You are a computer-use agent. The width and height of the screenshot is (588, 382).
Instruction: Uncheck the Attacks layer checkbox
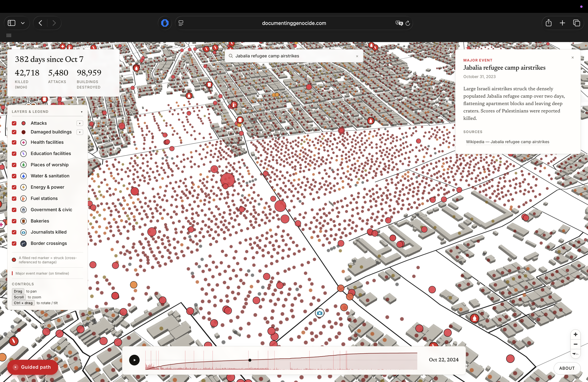[14, 123]
